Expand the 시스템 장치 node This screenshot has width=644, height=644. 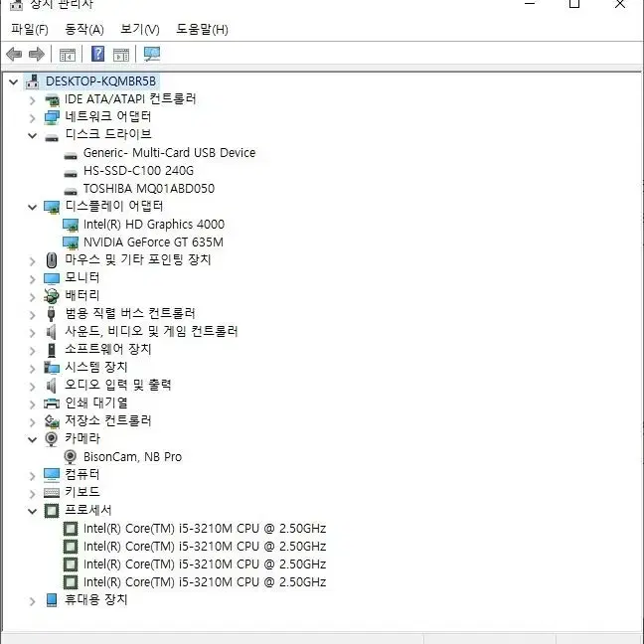(33, 369)
